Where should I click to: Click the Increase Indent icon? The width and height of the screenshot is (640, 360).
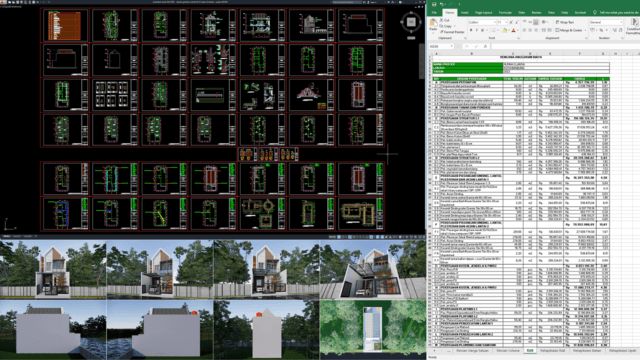coord(549,30)
